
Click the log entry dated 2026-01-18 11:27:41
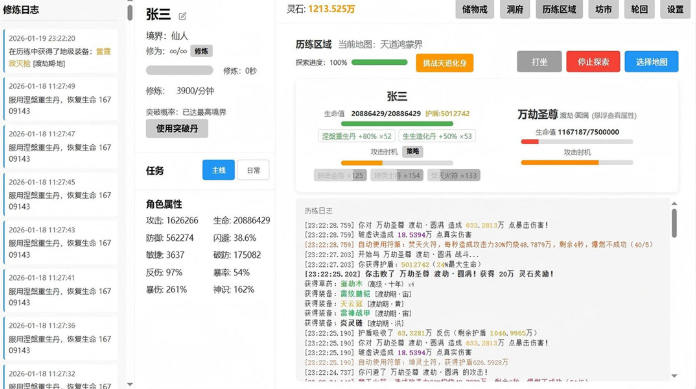click(x=60, y=290)
